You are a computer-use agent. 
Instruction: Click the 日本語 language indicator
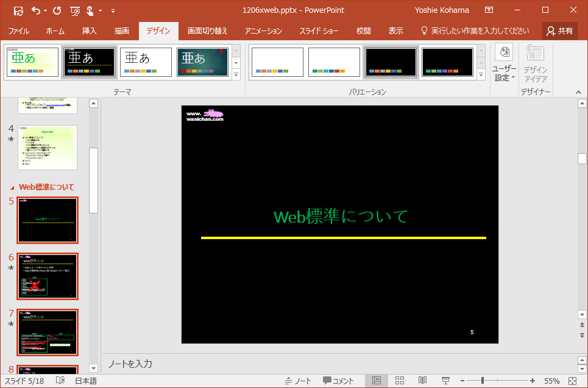point(86,381)
